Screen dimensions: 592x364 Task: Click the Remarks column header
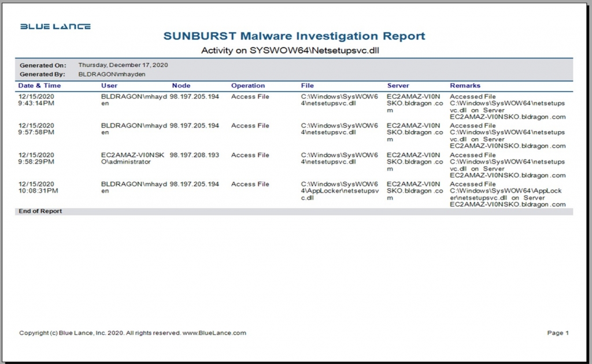tap(465, 86)
